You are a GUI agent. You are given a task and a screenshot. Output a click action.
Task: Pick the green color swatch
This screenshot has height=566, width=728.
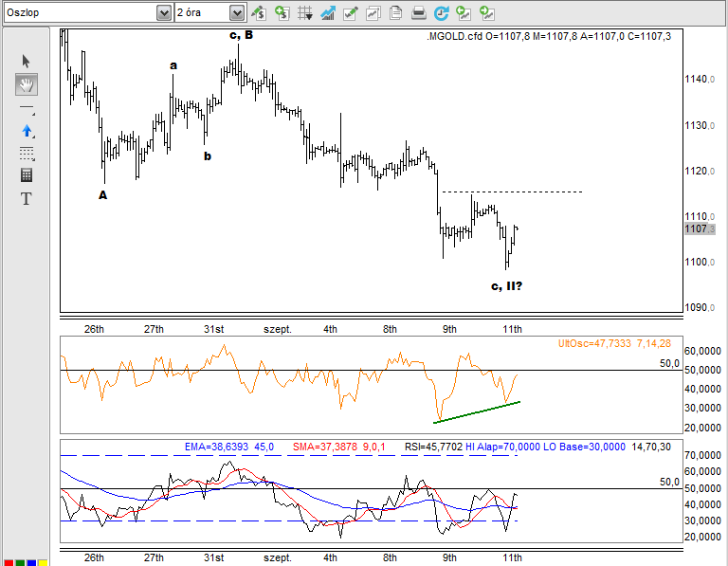tap(20, 563)
